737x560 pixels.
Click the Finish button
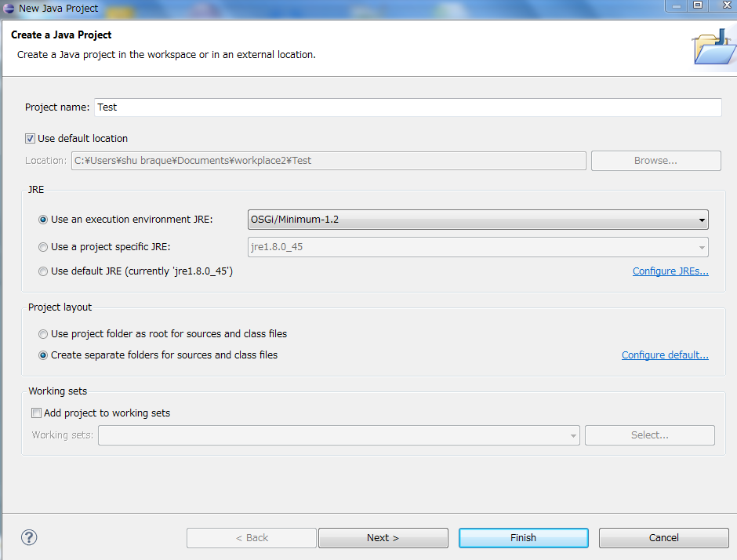[x=523, y=537]
